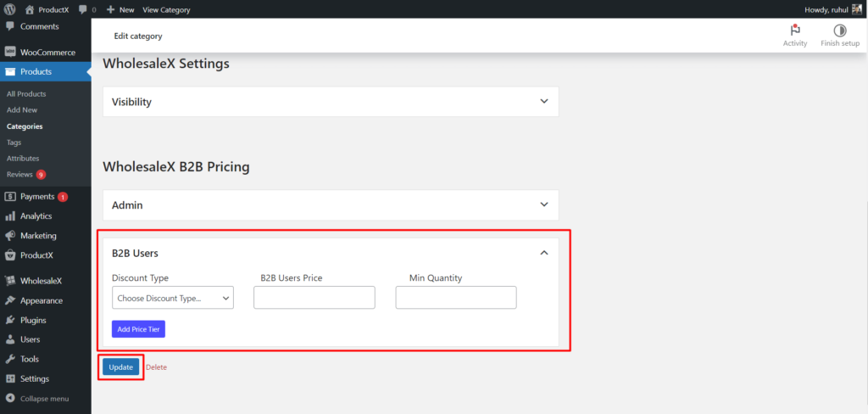This screenshot has height=414, width=868.
Task: Click the Delete category link
Action: [156, 366]
